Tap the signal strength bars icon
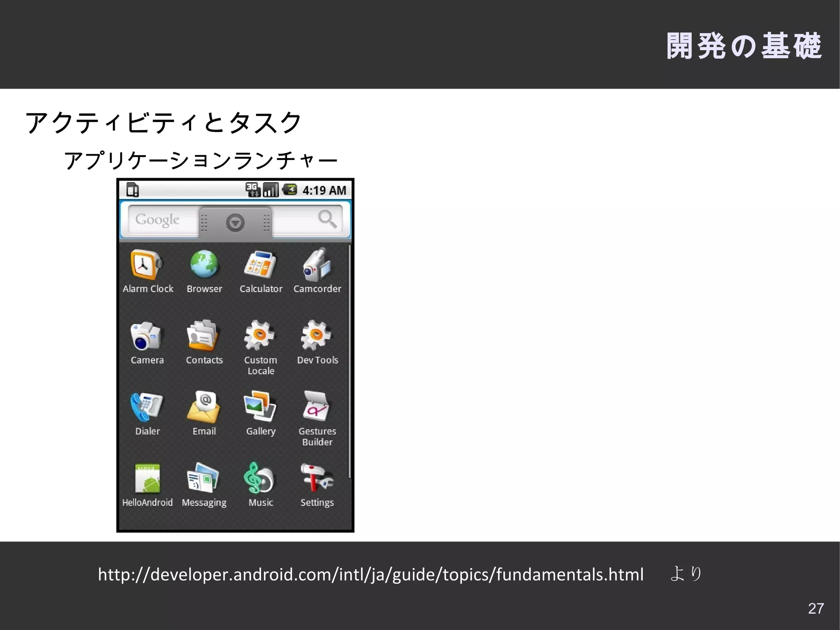The height and width of the screenshot is (630, 840). pyautogui.click(x=270, y=190)
